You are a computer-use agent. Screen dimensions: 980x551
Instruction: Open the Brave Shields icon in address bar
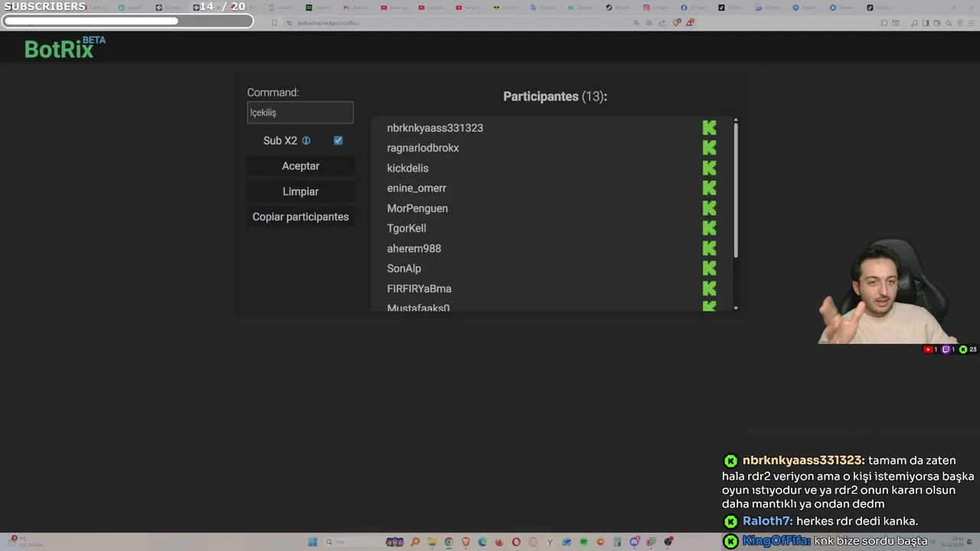(675, 23)
